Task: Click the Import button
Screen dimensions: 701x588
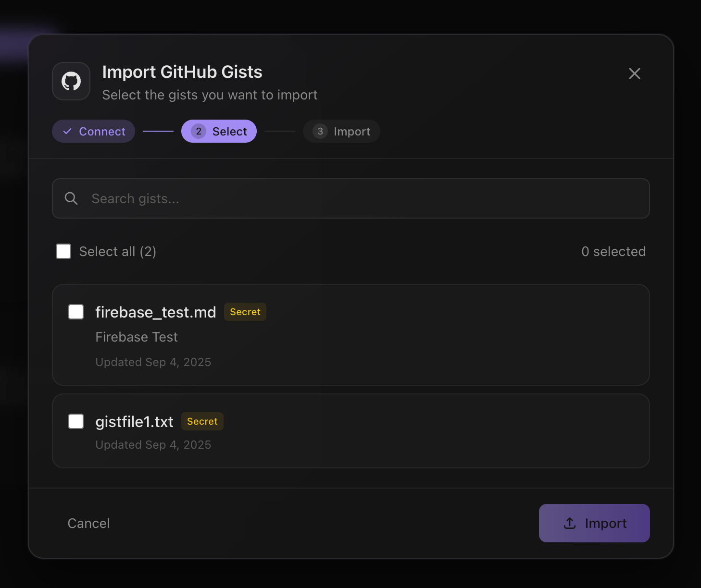Action: (594, 523)
